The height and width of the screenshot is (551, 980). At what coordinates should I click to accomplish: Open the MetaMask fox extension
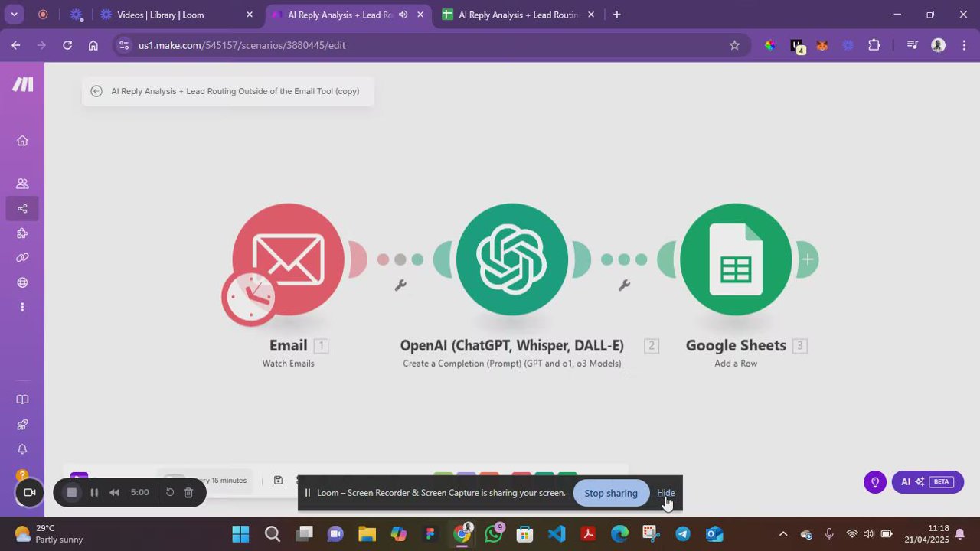(x=822, y=45)
